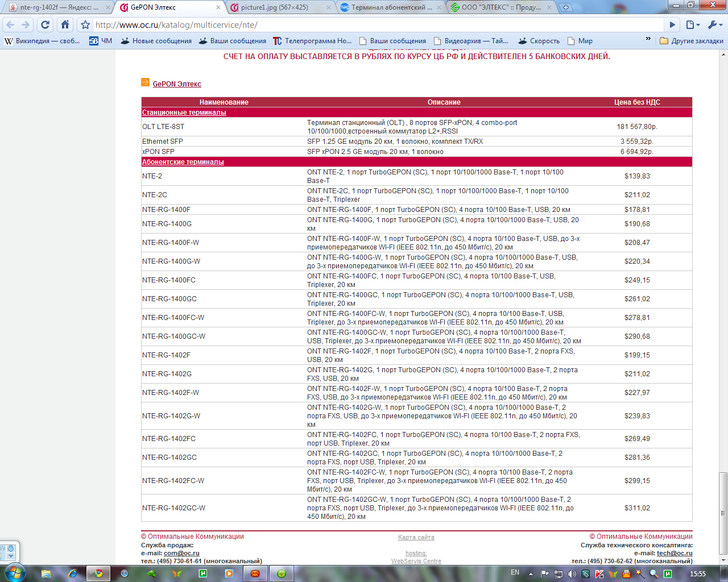Open a new browser tab
Screen dimensions: 728x582
[x=566, y=7]
